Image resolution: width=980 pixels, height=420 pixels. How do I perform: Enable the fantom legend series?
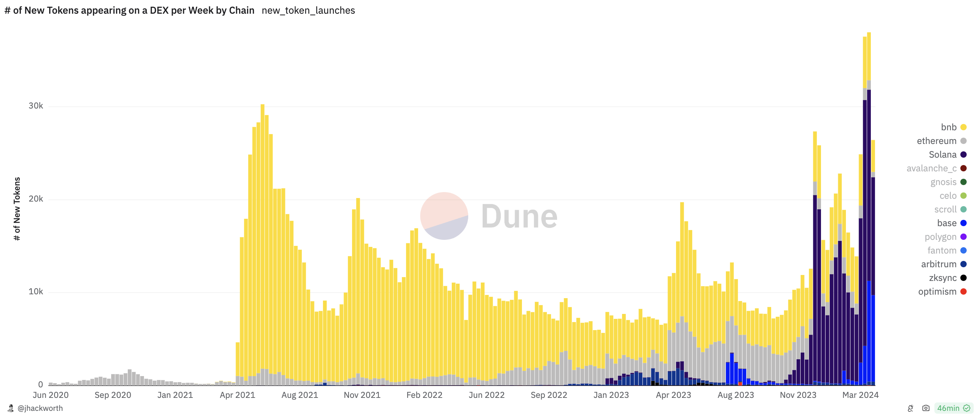(x=942, y=250)
